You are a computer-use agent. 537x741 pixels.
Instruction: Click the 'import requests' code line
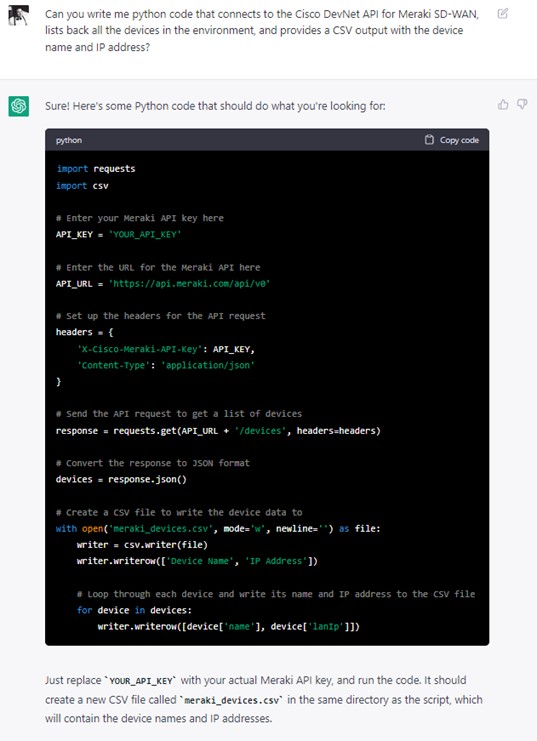point(96,169)
